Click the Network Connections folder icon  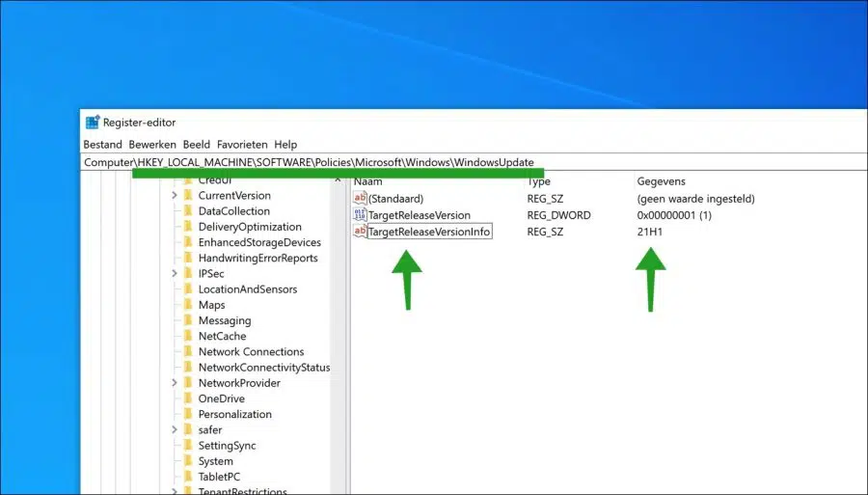coord(188,351)
